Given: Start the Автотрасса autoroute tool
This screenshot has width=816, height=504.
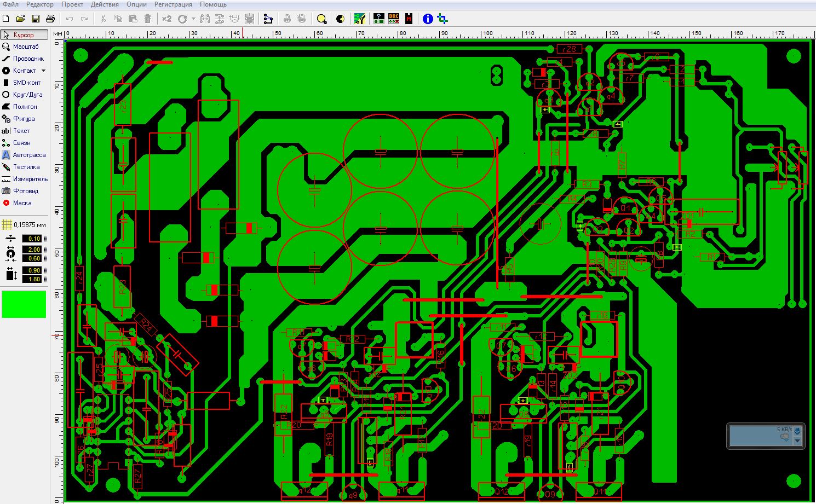Looking at the screenshot, I should coord(25,155).
